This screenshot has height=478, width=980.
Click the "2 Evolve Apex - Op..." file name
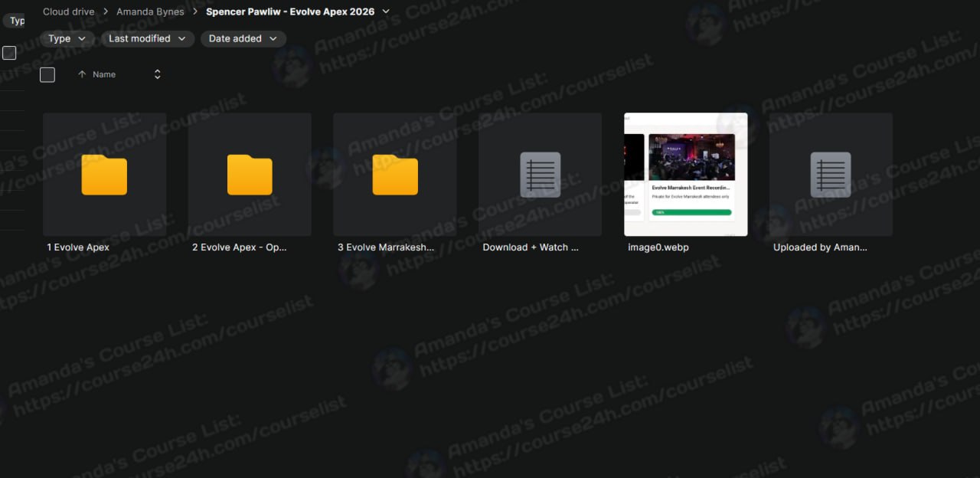pyautogui.click(x=240, y=247)
